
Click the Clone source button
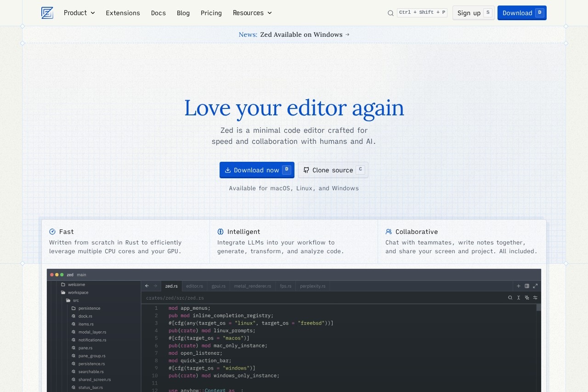point(333,170)
